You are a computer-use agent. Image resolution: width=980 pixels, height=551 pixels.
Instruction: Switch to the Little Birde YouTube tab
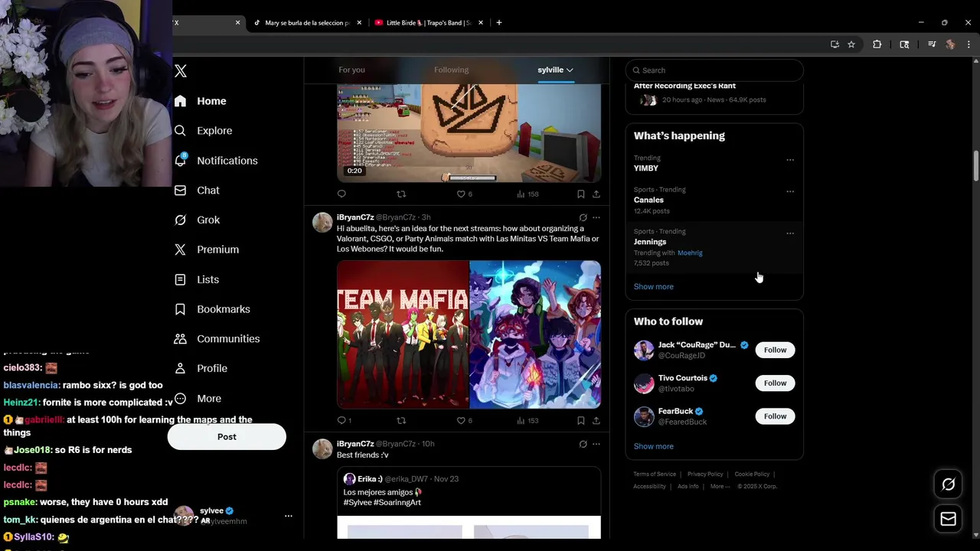tap(429, 23)
